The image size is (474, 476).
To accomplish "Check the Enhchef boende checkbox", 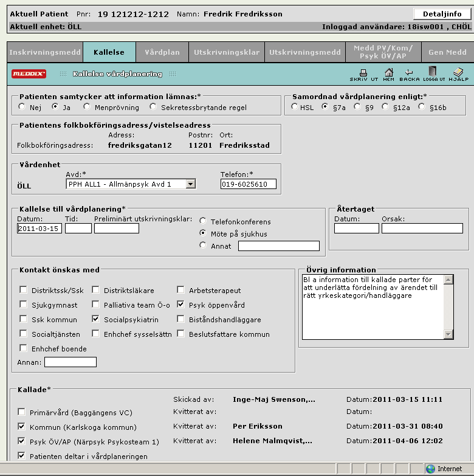I will (x=23, y=348).
